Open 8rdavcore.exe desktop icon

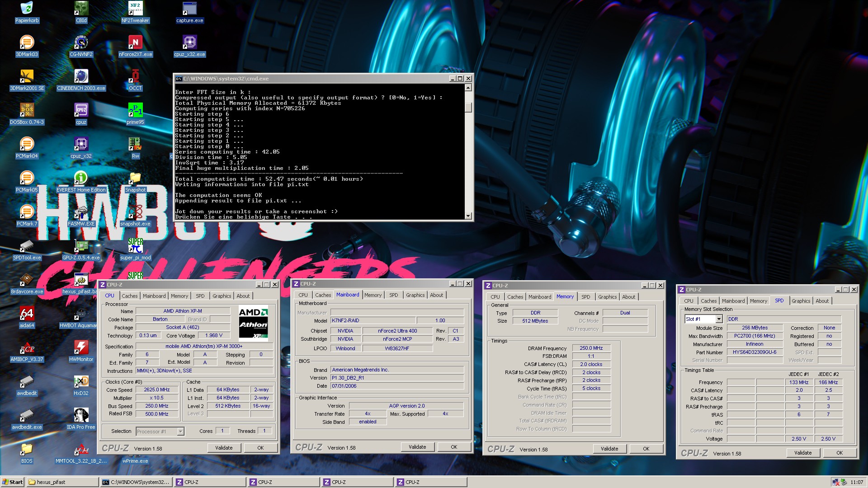pos(27,283)
